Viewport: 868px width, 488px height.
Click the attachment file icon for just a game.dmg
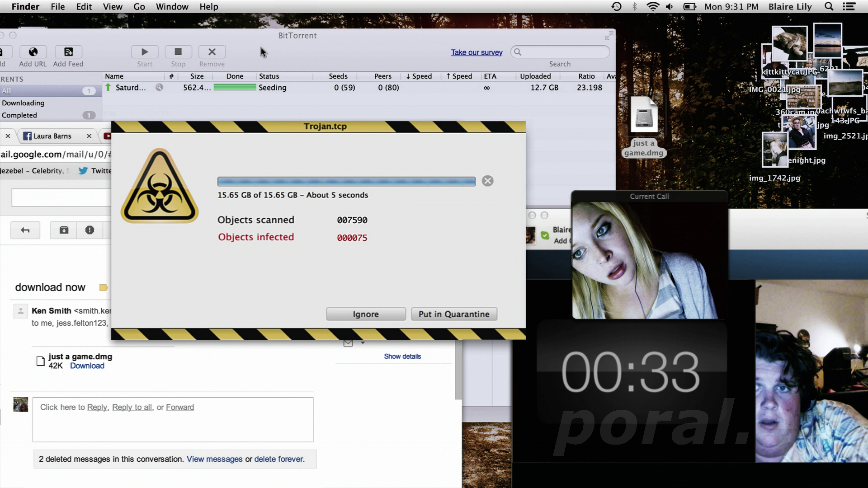coord(40,361)
